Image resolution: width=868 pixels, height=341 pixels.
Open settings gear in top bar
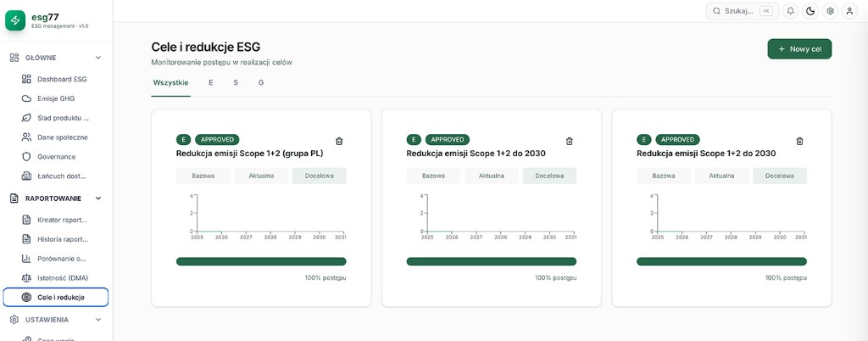tap(830, 11)
